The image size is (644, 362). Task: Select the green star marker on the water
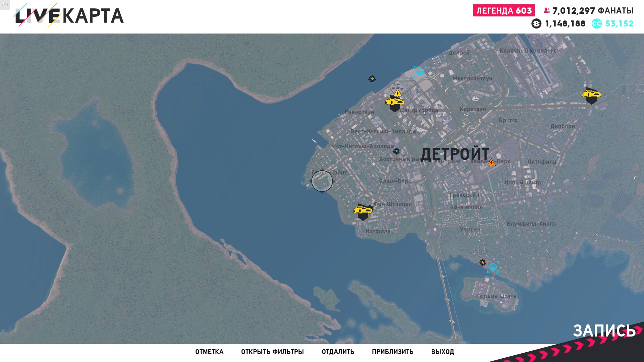pos(372,79)
